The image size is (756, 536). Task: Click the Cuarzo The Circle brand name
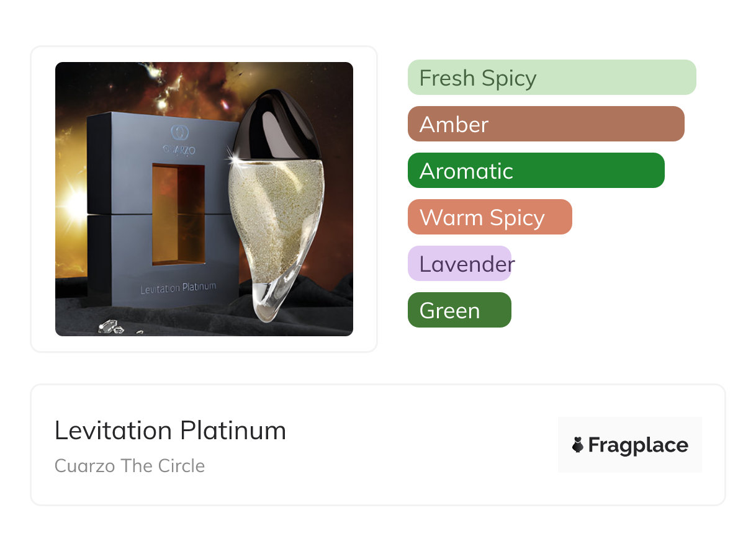point(130,466)
